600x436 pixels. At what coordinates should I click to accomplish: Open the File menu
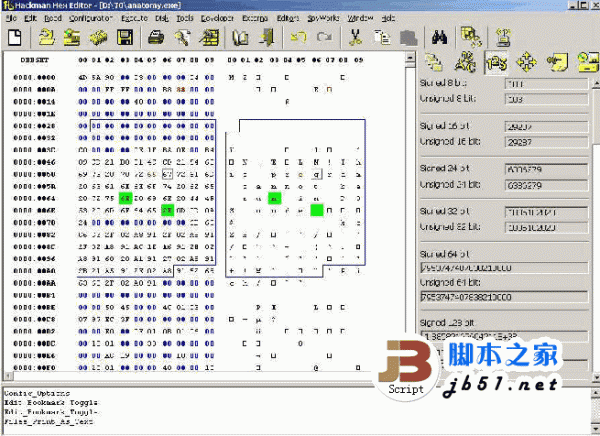[11, 18]
